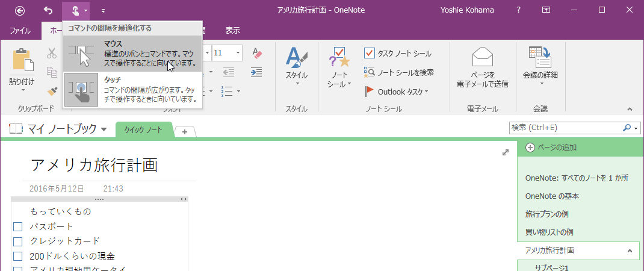Click the search box 検索 (Ctrl+E)
This screenshot has height=271, width=644.
[x=566, y=128]
